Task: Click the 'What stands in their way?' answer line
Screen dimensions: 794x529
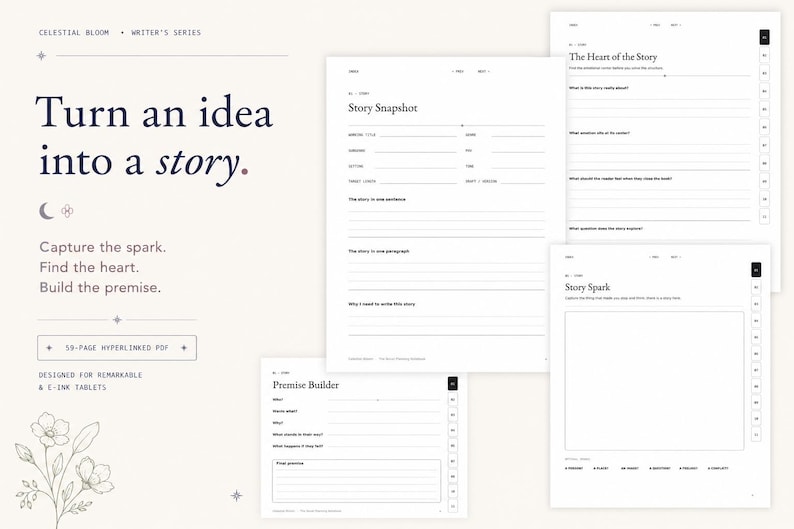Action: 384,435
